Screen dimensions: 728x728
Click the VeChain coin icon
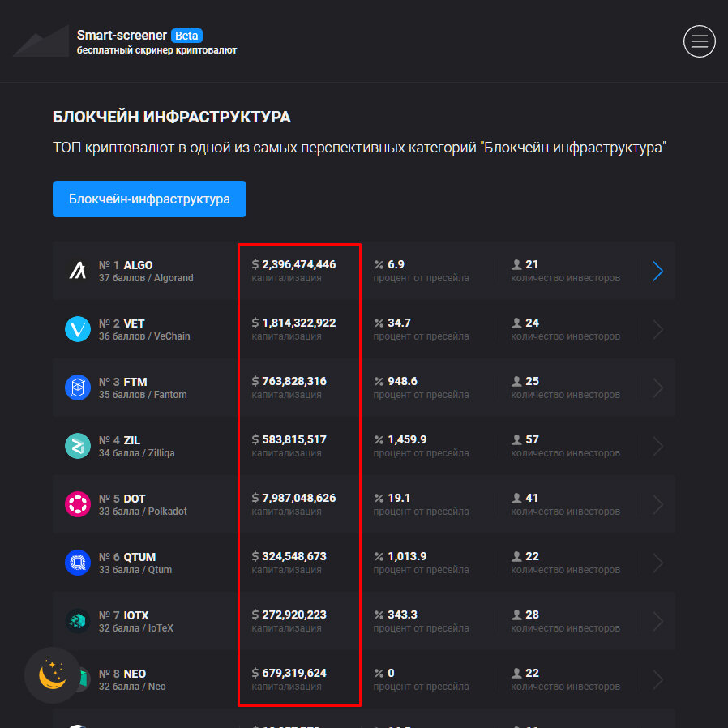pos(78,329)
